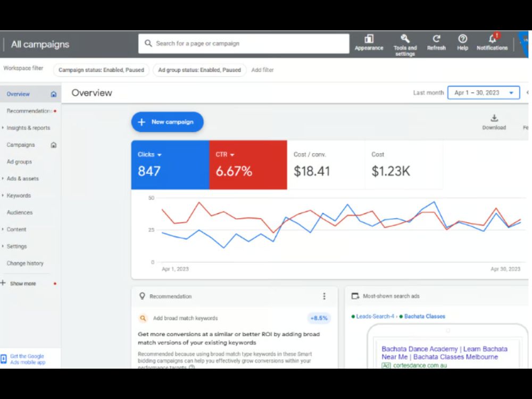The width and height of the screenshot is (532, 399).
Task: Select Overview in the sidebar
Action: [18, 94]
